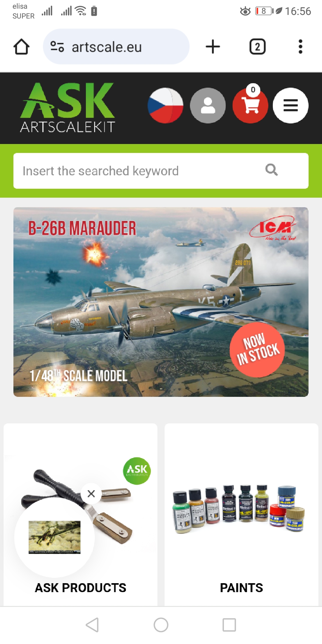The height and width of the screenshot is (644, 322).
Task: Close the floating video popup
Action: coord(91,494)
